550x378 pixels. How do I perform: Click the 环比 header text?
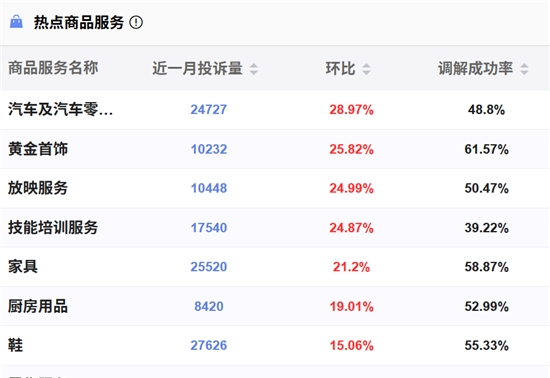340,68
